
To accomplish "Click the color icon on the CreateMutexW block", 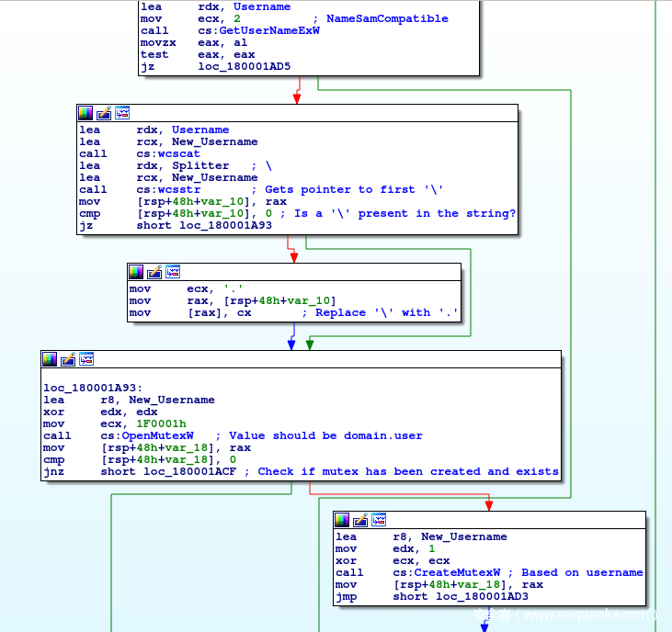I will coord(342,520).
